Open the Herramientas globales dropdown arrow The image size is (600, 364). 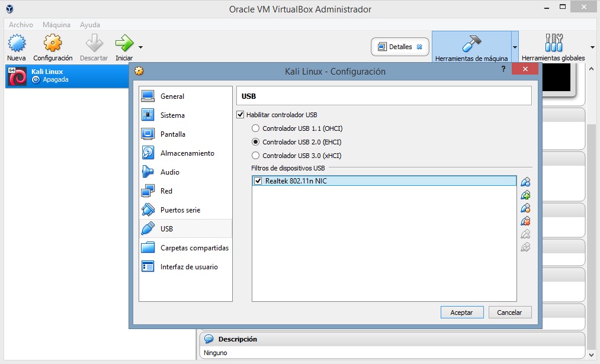coord(591,47)
